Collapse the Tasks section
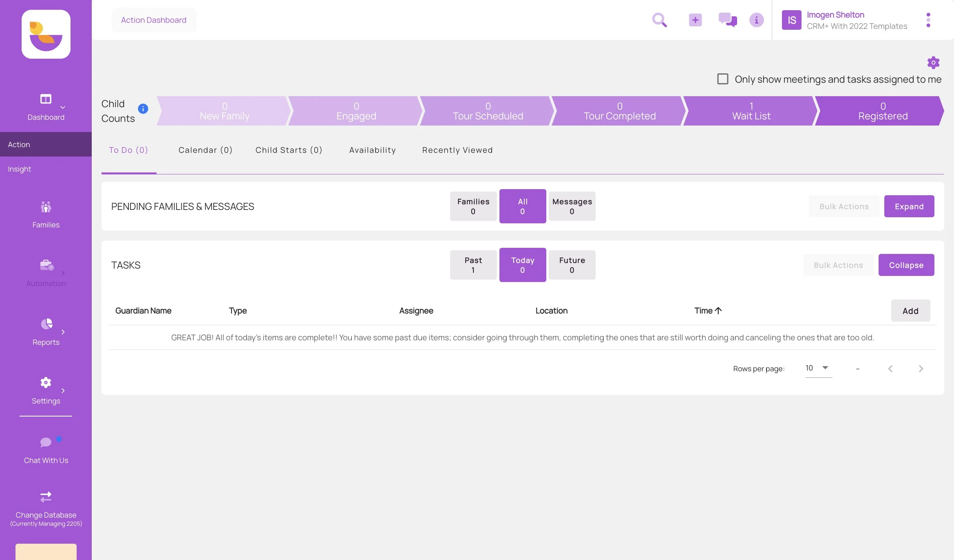 (x=906, y=265)
